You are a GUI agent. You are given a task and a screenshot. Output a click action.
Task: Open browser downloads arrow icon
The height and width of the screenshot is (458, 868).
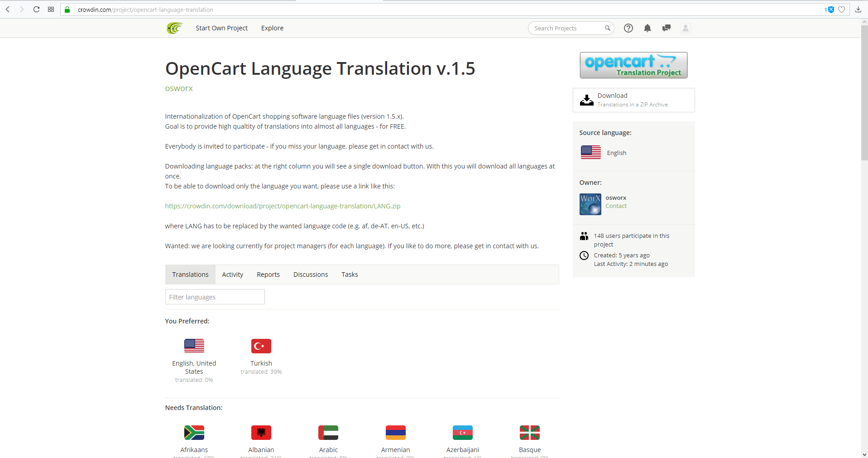pyautogui.click(x=858, y=10)
